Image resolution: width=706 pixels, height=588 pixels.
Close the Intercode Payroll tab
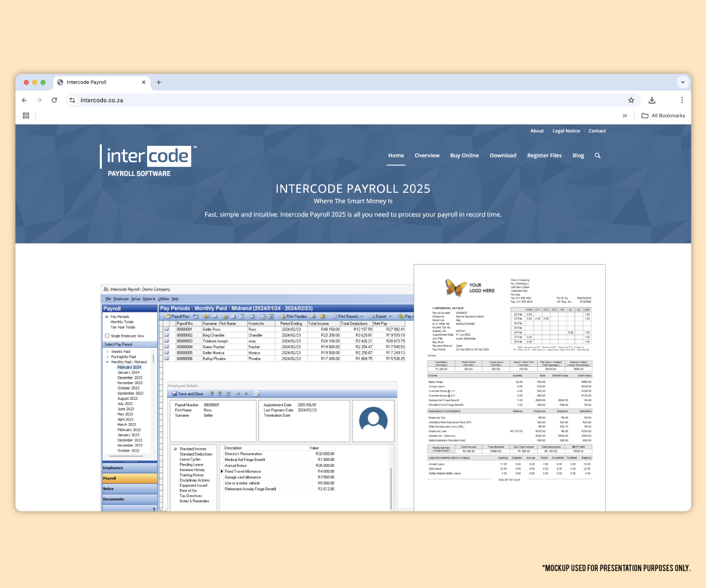tap(144, 82)
